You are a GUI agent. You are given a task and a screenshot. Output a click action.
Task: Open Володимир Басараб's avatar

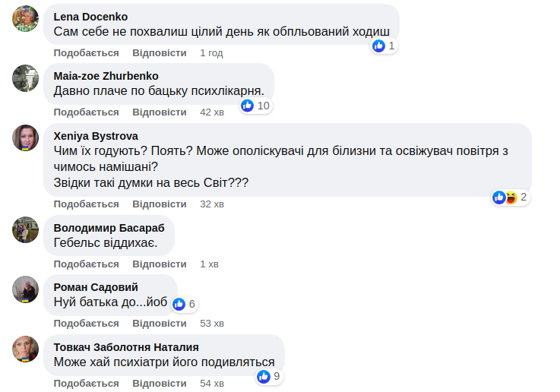click(26, 229)
